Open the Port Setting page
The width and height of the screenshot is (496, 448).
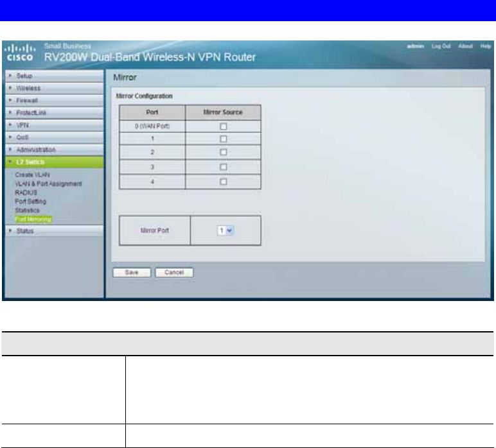30,202
